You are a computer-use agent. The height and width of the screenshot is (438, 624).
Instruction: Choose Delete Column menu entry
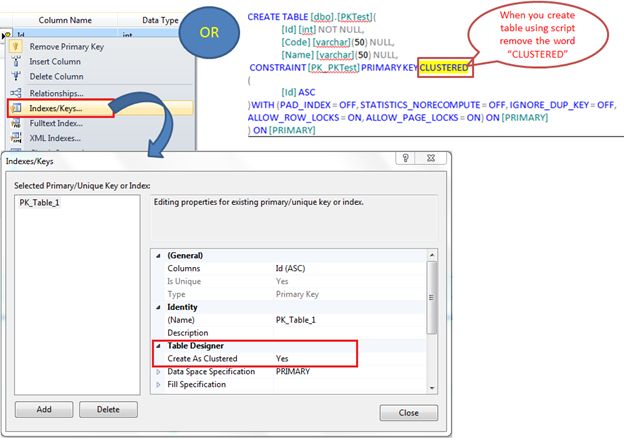point(57,76)
